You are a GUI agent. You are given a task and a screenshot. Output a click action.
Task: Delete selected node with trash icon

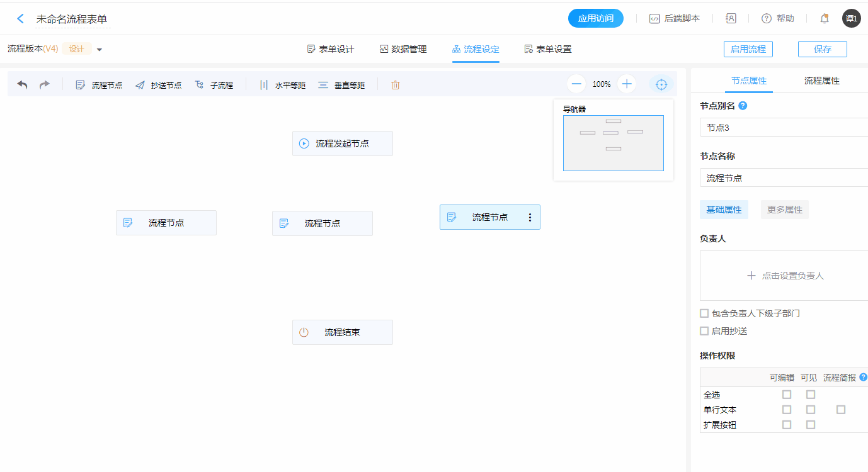396,85
